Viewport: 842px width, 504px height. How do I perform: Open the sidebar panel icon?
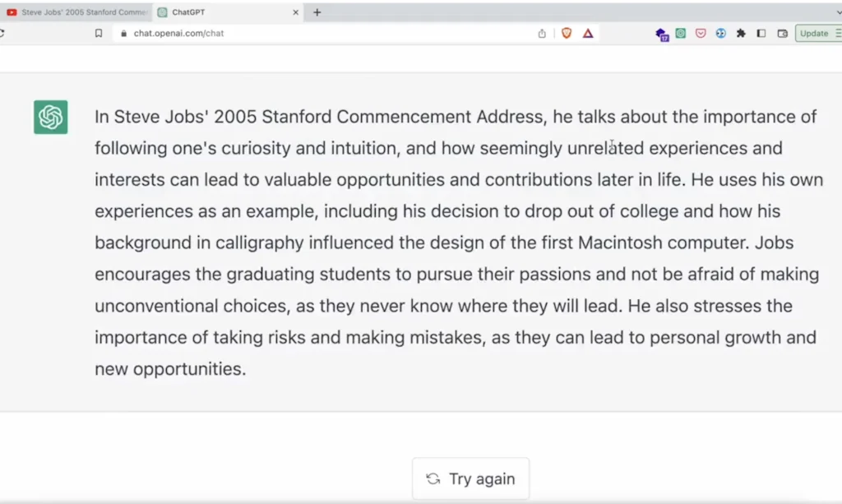click(x=761, y=33)
